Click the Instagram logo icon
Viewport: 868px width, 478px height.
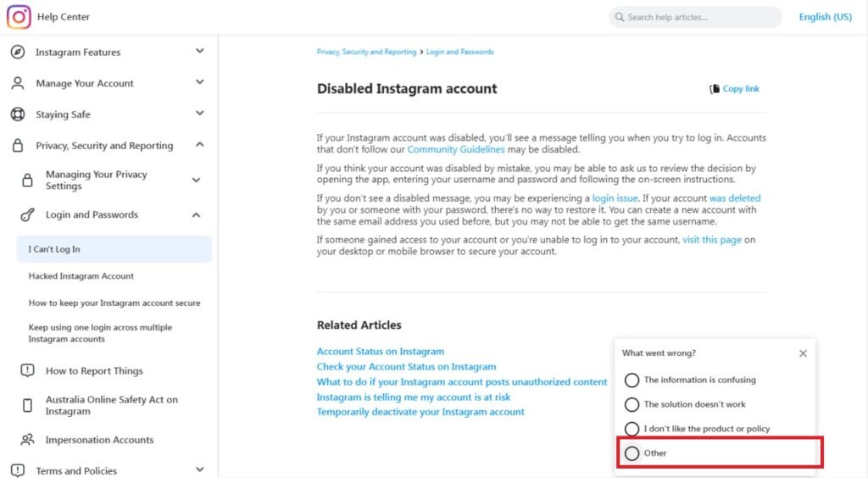pos(19,17)
